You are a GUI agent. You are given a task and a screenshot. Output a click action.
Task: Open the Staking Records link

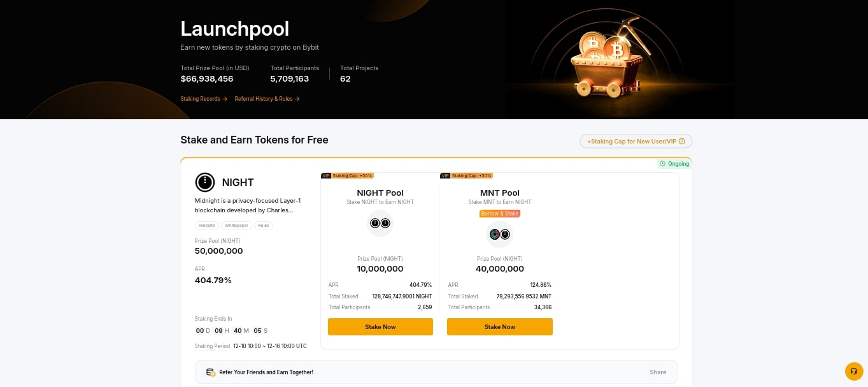[x=204, y=99]
